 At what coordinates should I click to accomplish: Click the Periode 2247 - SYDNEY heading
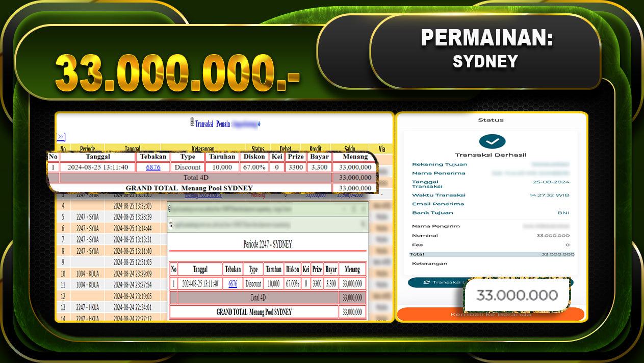tap(268, 244)
